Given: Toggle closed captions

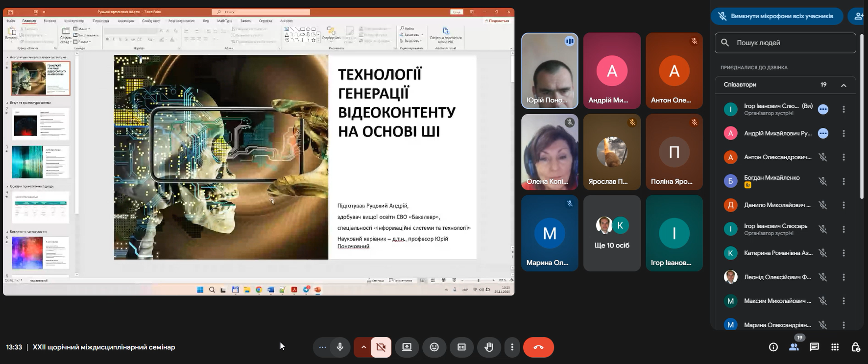Looking at the screenshot, I should point(461,347).
